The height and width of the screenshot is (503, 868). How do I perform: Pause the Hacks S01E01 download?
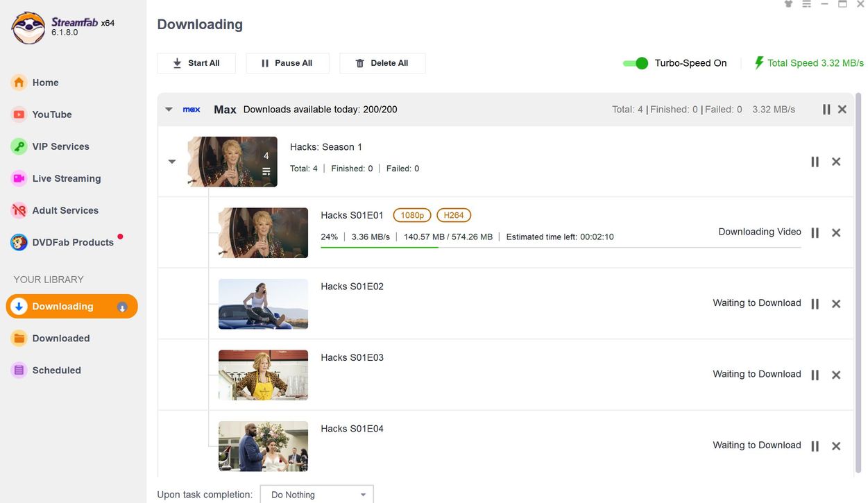click(x=815, y=233)
